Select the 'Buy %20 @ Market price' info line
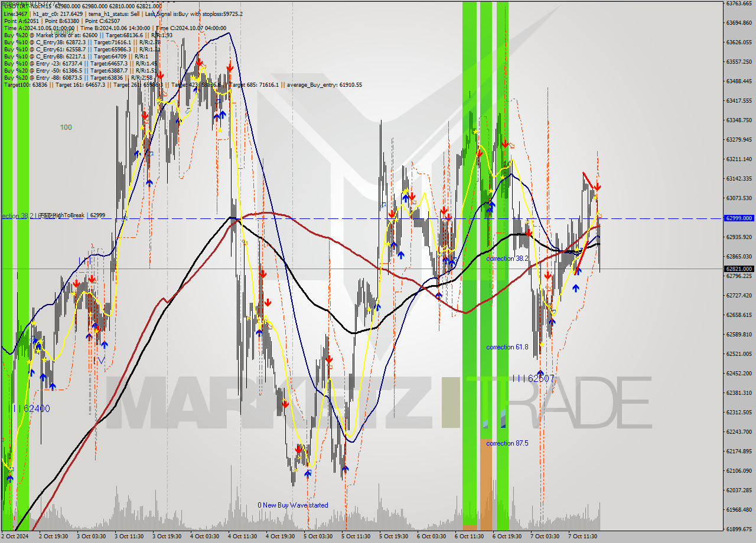Image resolution: width=756 pixels, height=543 pixels. tap(88, 35)
